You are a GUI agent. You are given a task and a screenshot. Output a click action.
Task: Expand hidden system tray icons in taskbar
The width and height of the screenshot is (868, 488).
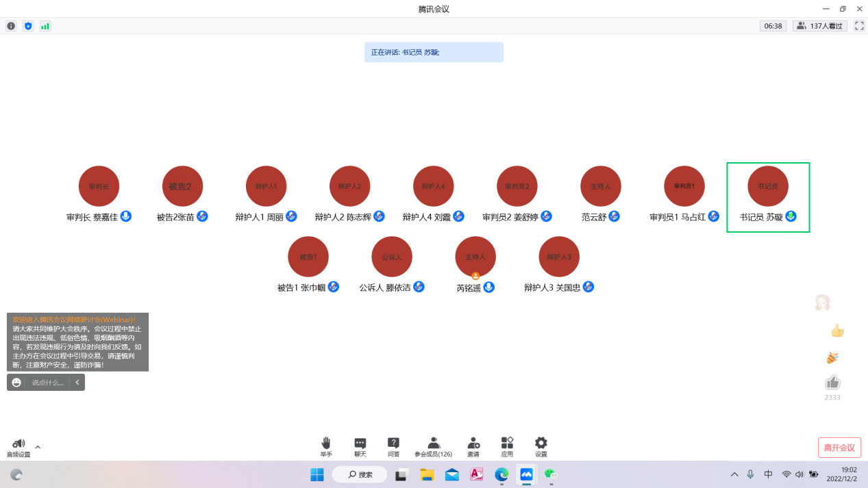point(734,474)
